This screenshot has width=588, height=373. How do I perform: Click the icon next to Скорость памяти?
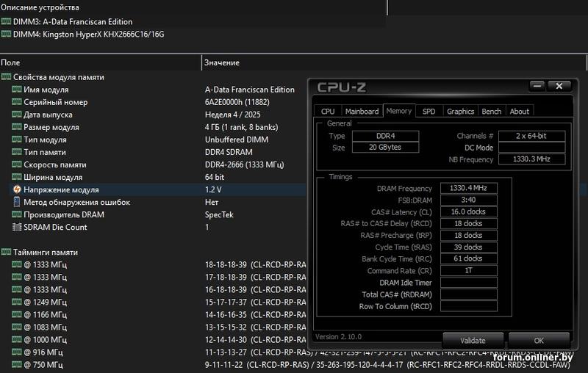point(16,164)
